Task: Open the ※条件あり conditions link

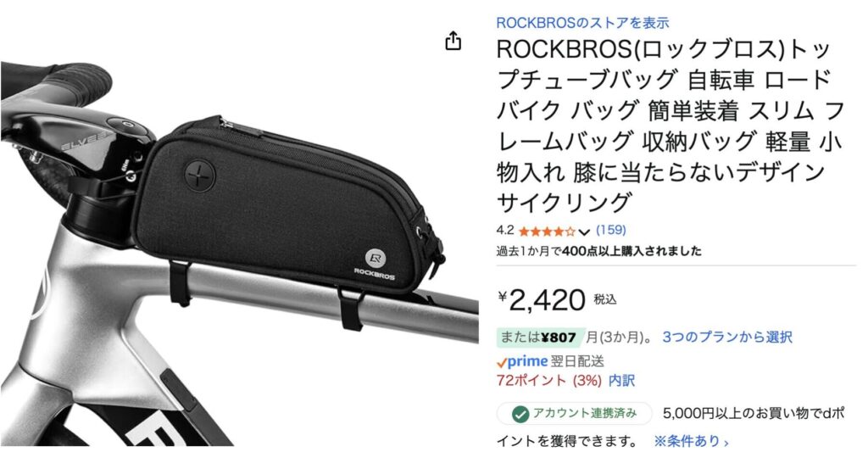Action: click(x=691, y=441)
